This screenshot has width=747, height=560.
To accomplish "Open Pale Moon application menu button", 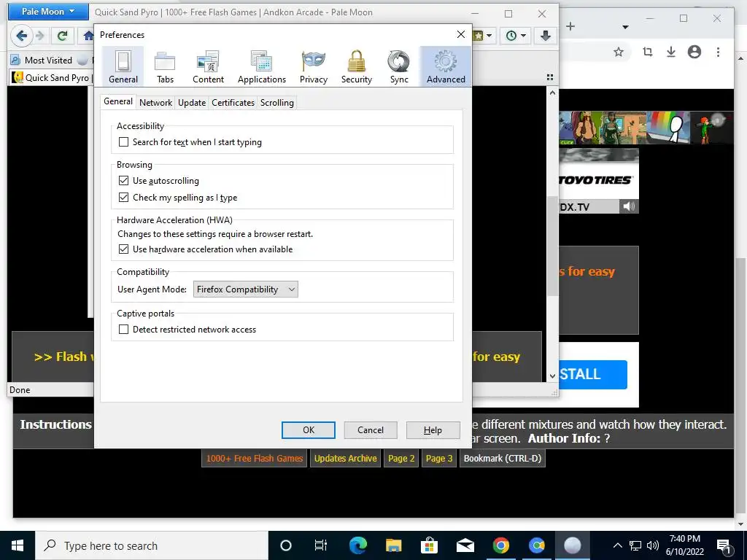I will [47, 12].
